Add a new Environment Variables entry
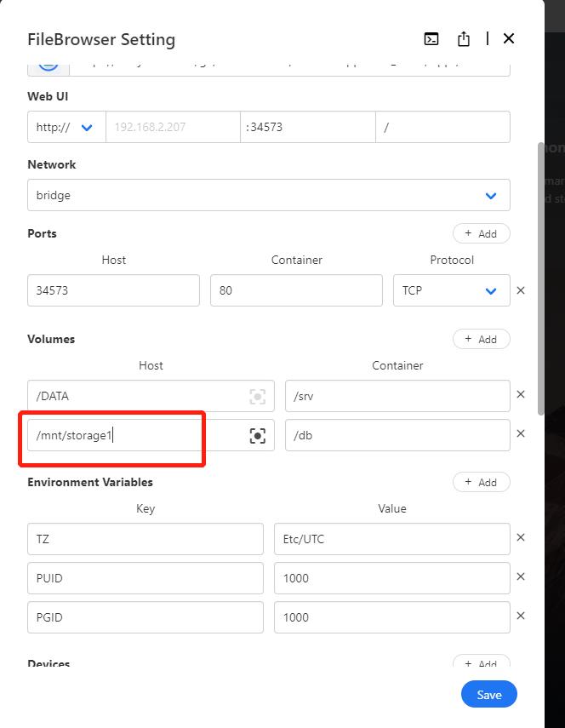The height and width of the screenshot is (728, 565). [481, 482]
